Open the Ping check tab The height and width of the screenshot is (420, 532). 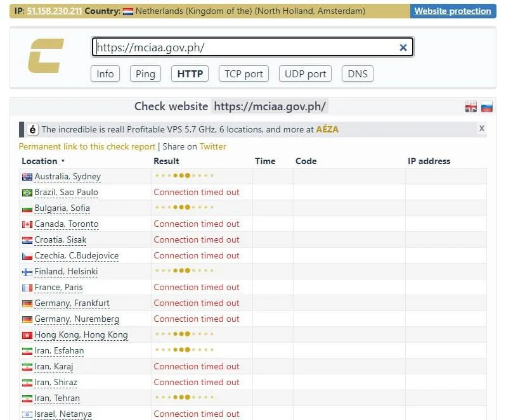[145, 73]
